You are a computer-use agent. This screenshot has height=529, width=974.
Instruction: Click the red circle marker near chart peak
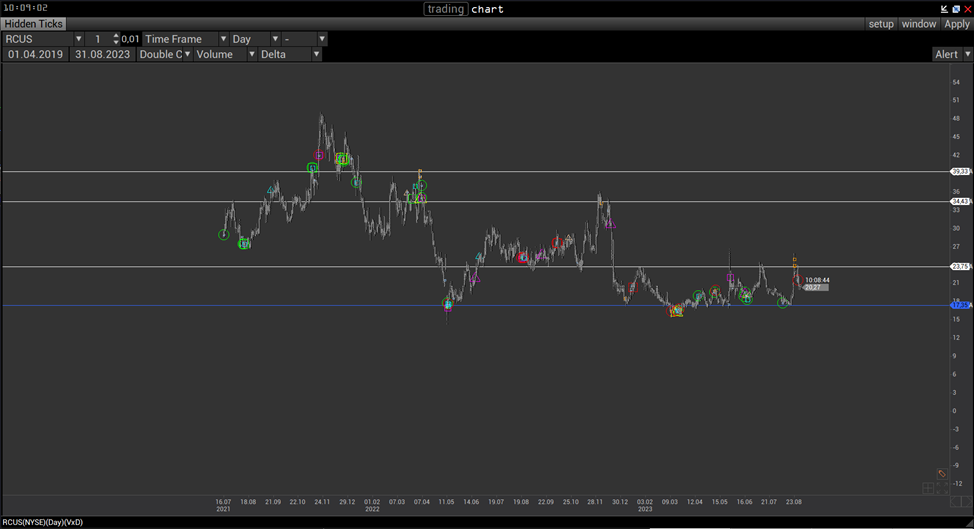319,155
